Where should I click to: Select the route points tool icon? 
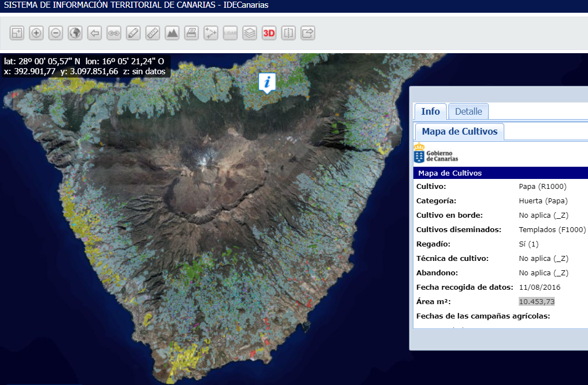(211, 33)
